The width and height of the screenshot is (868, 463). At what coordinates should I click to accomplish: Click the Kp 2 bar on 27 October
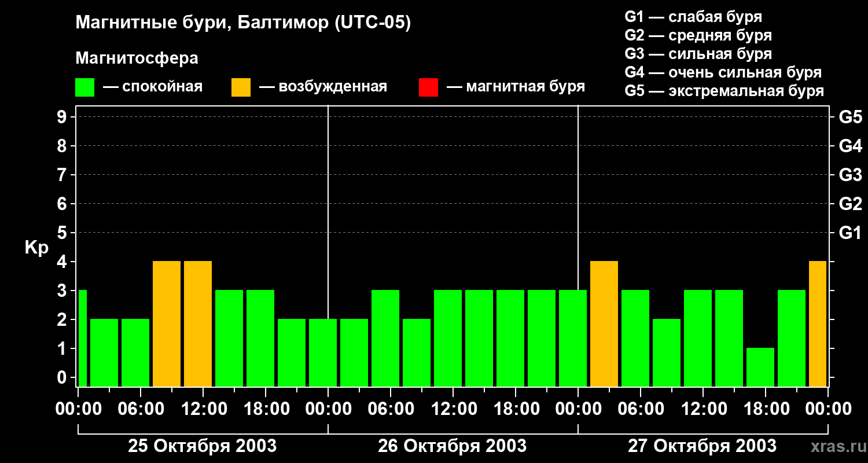(x=667, y=352)
